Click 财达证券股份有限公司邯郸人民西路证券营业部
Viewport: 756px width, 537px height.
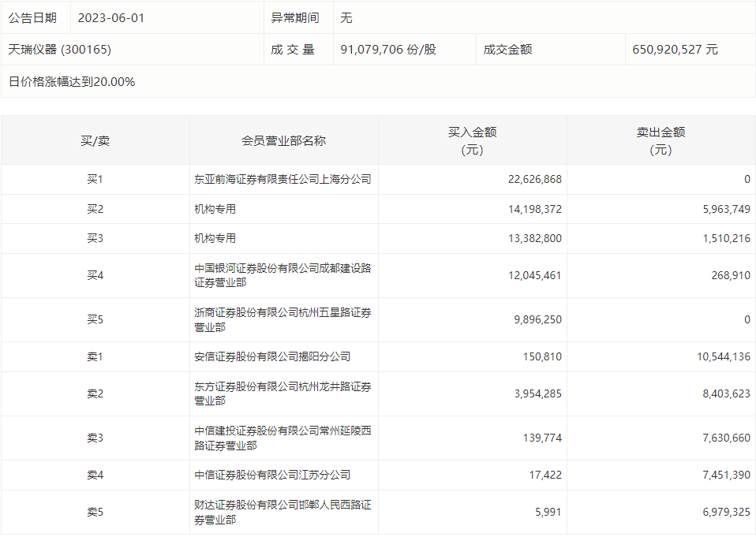click(283, 512)
